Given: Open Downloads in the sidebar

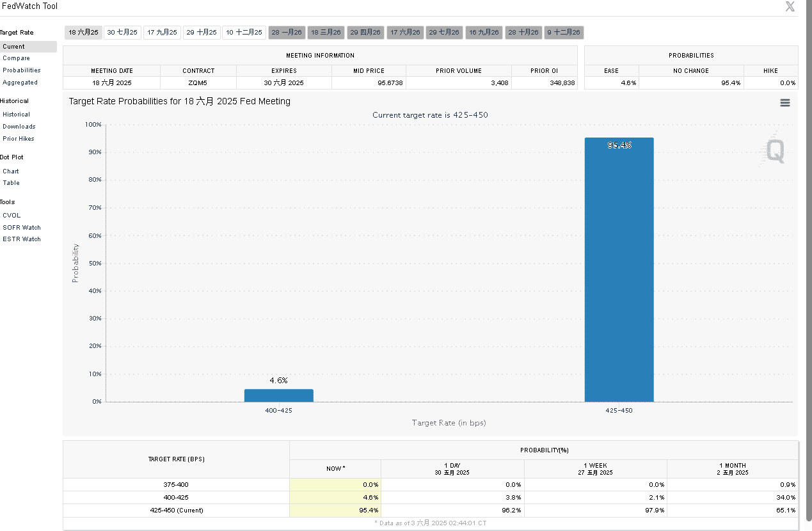Looking at the screenshot, I should click(19, 127).
